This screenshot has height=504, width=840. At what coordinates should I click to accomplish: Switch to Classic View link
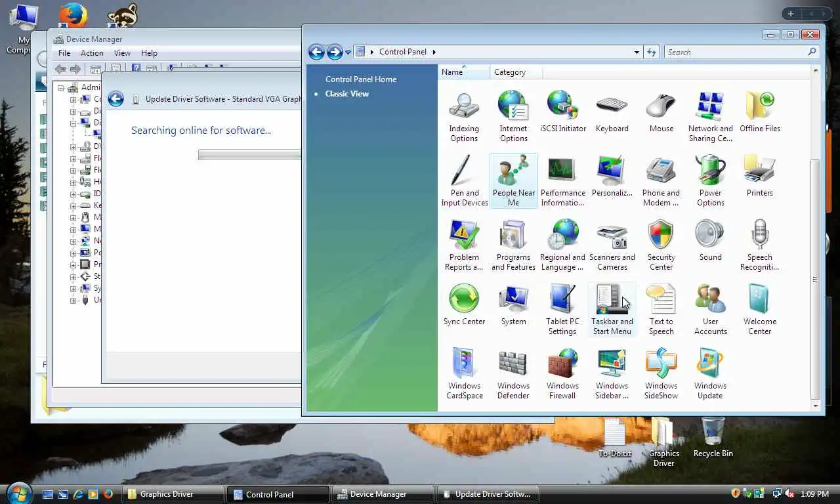pos(347,94)
